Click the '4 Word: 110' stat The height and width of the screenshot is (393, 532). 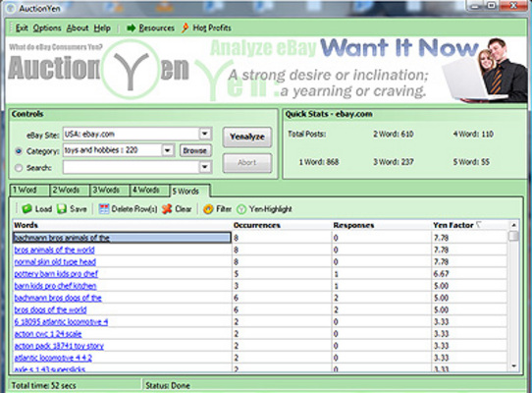[473, 135]
